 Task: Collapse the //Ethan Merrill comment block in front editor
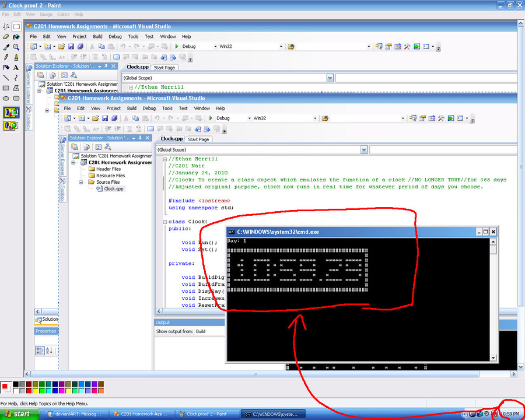tap(164, 159)
